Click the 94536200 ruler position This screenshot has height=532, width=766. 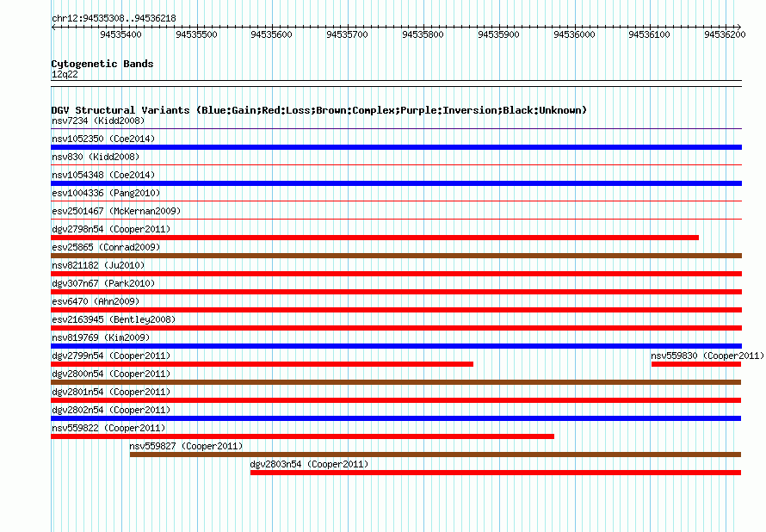(x=725, y=34)
